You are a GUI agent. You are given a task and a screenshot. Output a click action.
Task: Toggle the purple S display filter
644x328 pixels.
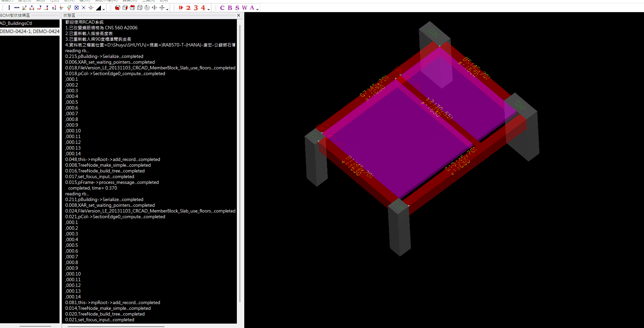click(x=237, y=8)
